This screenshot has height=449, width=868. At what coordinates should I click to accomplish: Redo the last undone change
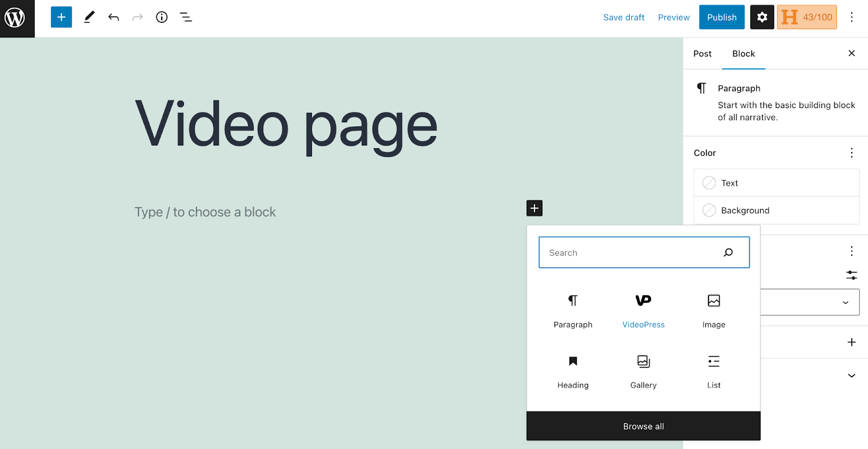coord(138,17)
